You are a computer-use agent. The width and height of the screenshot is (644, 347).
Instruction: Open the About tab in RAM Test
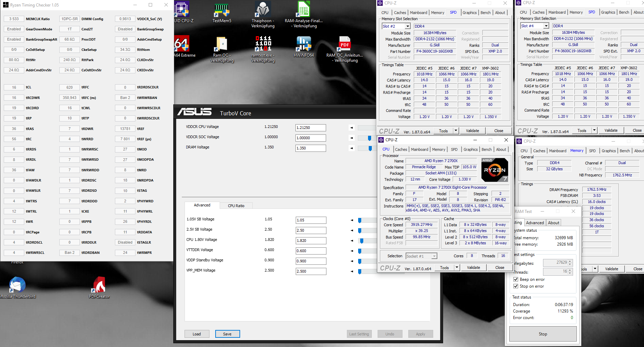point(554,223)
